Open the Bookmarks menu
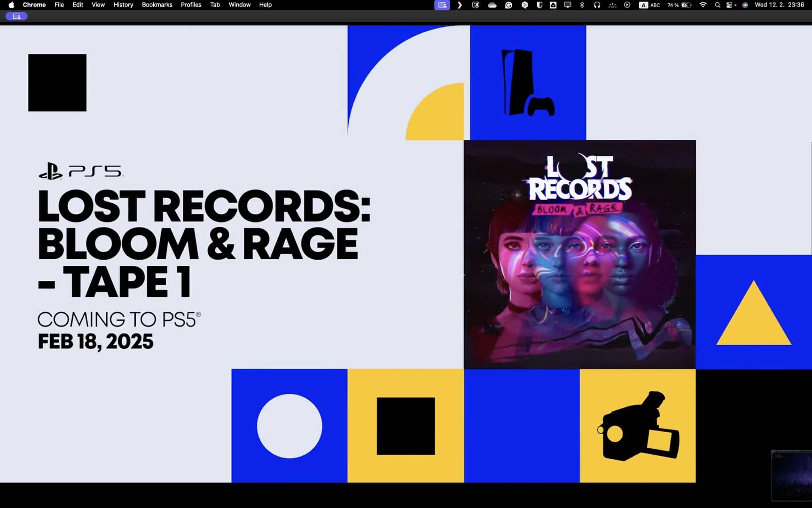The width and height of the screenshot is (812, 508). point(157,5)
